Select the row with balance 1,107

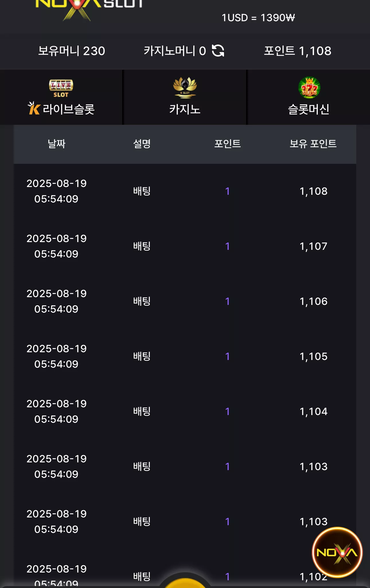pyautogui.click(x=185, y=246)
